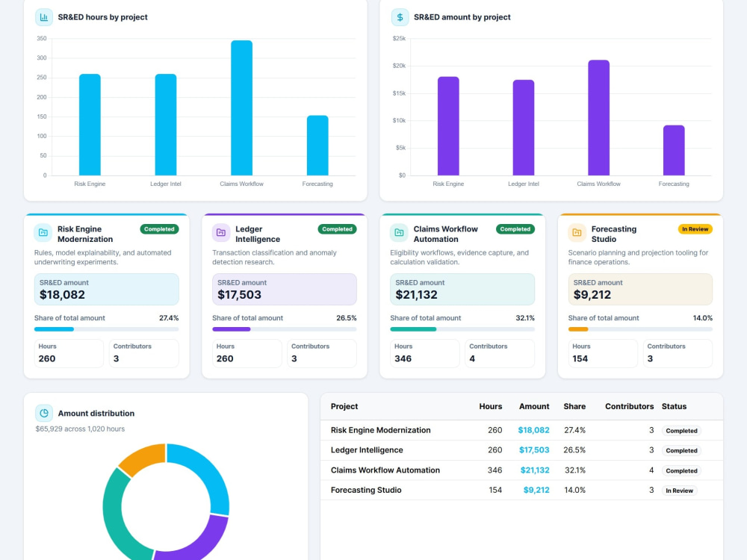Image resolution: width=747 pixels, height=560 pixels.
Task: Click the bar chart icon beside SR&ED hours by project
Action: pyautogui.click(x=44, y=17)
